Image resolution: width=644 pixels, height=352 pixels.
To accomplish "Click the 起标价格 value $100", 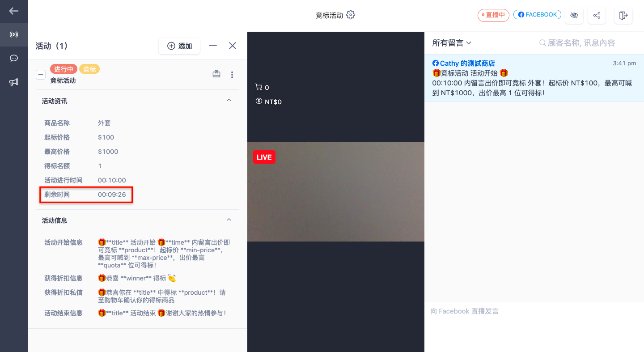I will tap(106, 137).
